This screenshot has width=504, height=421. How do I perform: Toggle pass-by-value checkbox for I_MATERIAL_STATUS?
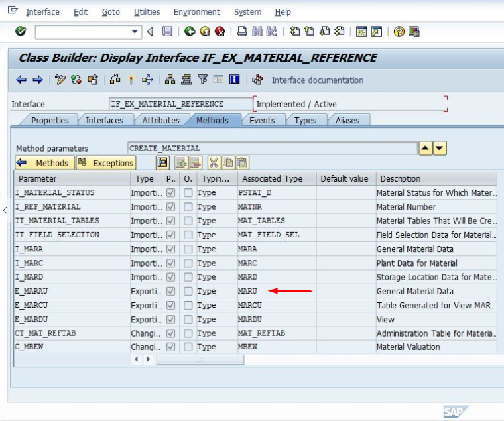[170, 192]
